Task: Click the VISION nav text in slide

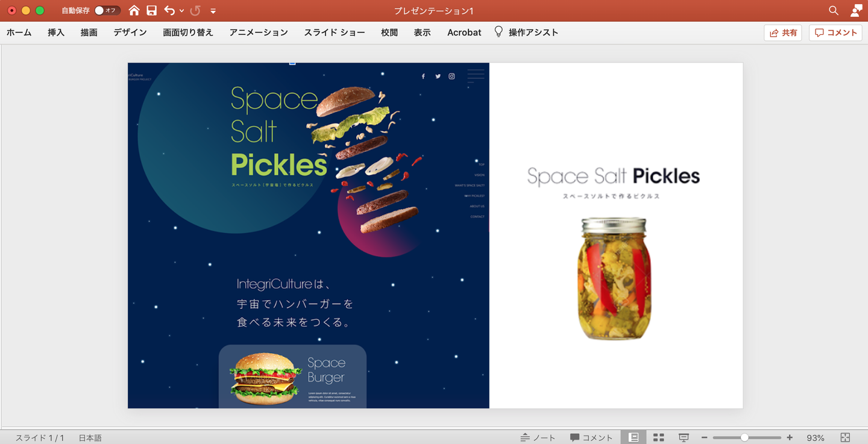Action: coord(479,175)
